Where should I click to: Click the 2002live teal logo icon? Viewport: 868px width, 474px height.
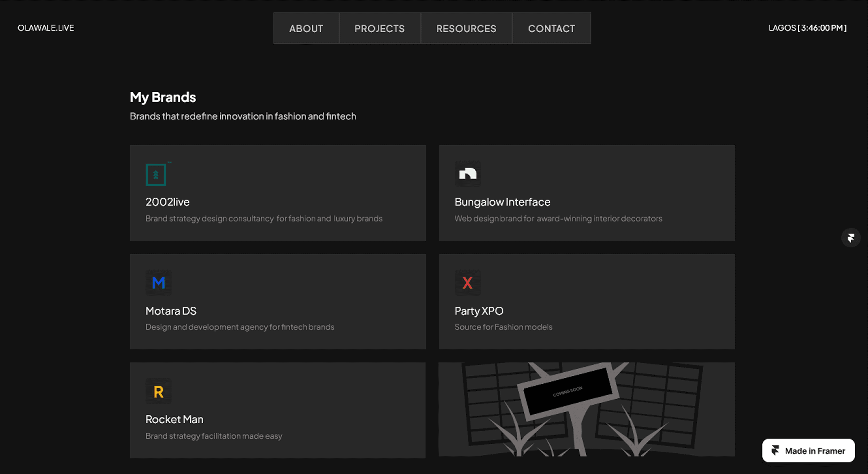156,174
